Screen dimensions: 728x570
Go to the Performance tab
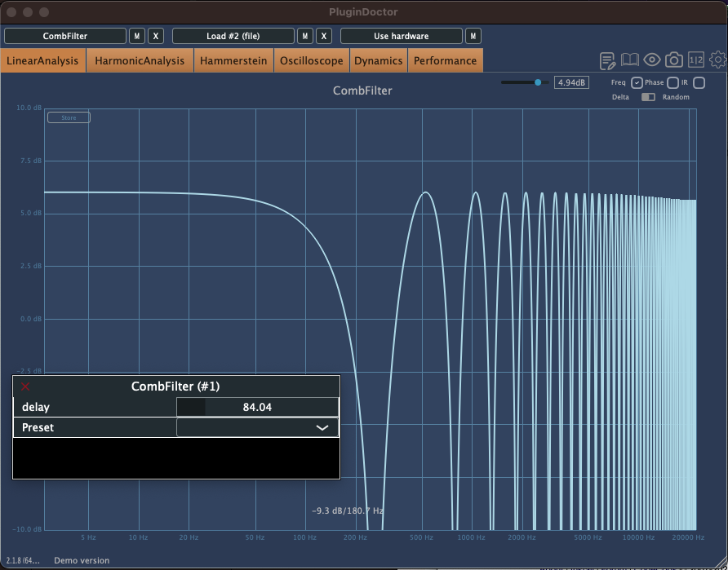point(446,61)
